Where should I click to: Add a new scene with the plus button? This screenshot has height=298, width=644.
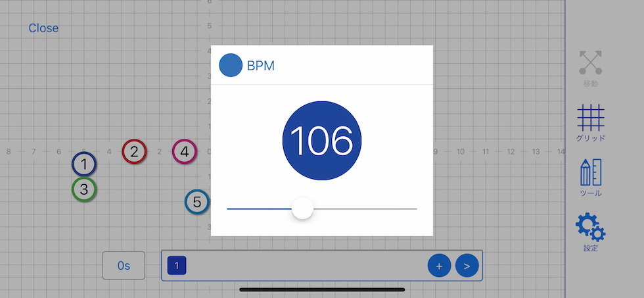click(439, 266)
